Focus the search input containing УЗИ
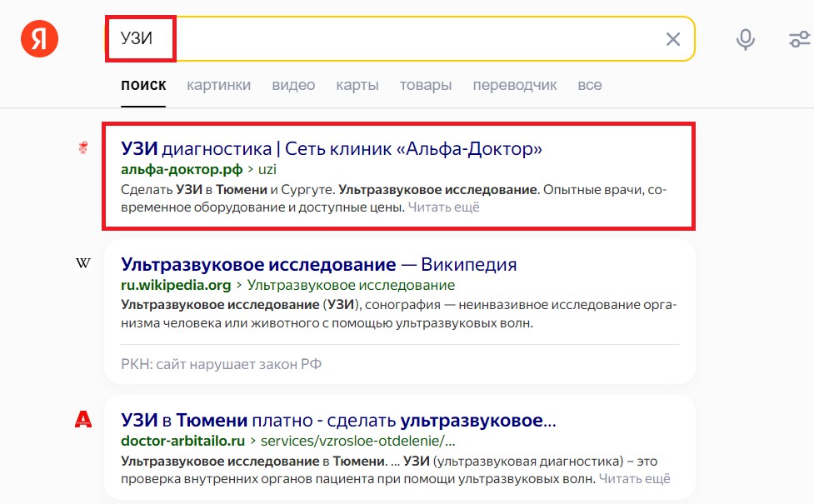This screenshot has height=504, width=814. [x=400, y=39]
